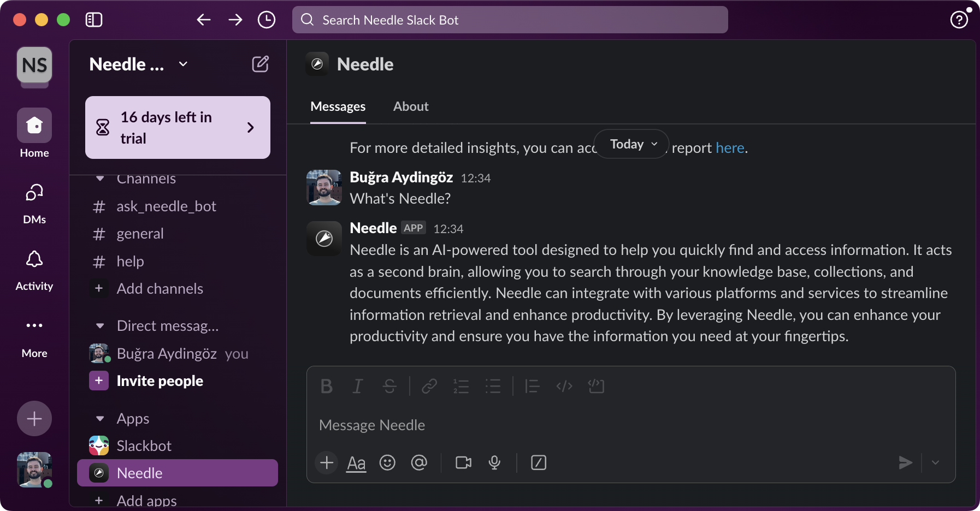Viewport: 980px width, 511px height.
Task: Send the message with arrow icon
Action: [x=905, y=463]
